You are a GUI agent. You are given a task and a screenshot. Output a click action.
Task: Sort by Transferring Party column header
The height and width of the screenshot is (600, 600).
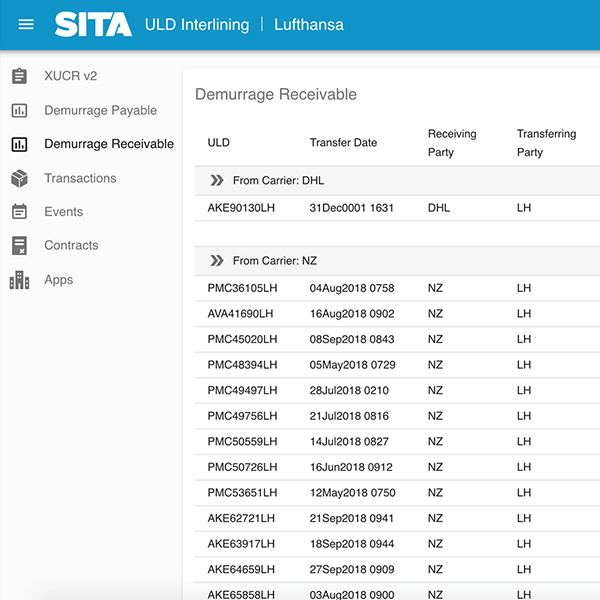point(546,143)
